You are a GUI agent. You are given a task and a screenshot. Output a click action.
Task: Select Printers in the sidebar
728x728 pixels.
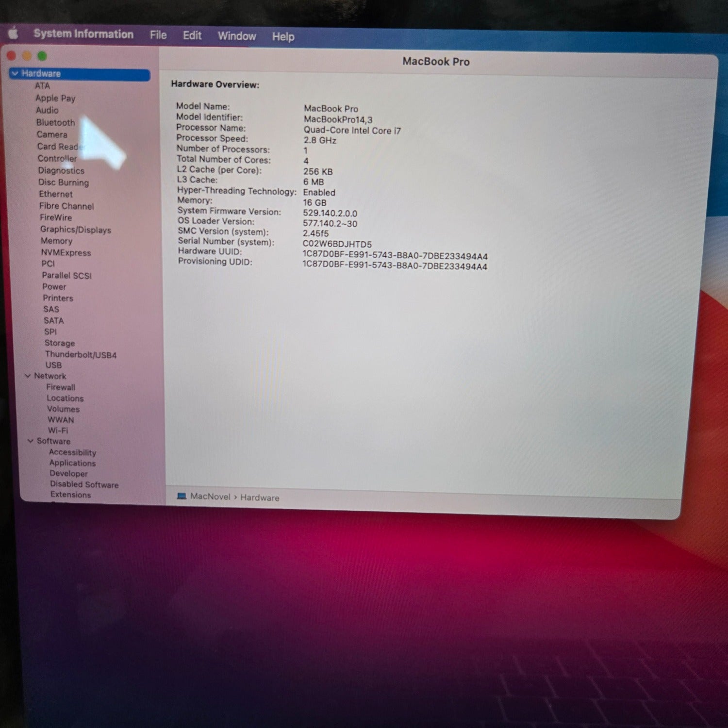(x=58, y=298)
